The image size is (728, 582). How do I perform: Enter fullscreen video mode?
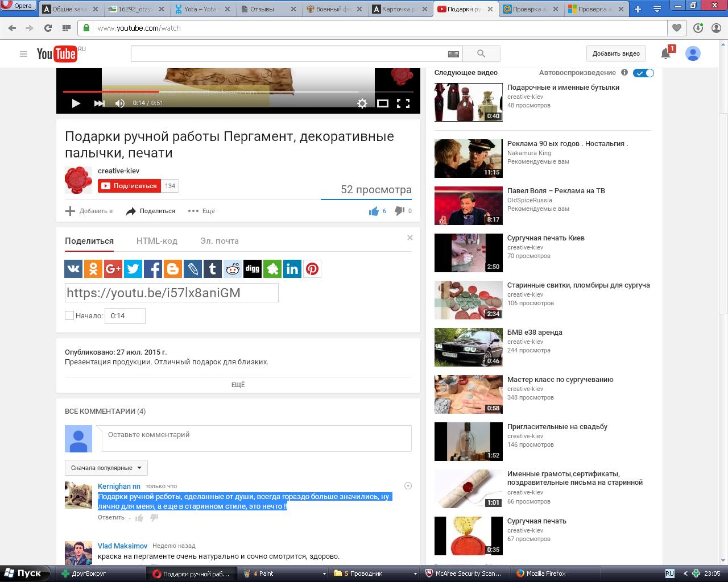click(x=403, y=103)
